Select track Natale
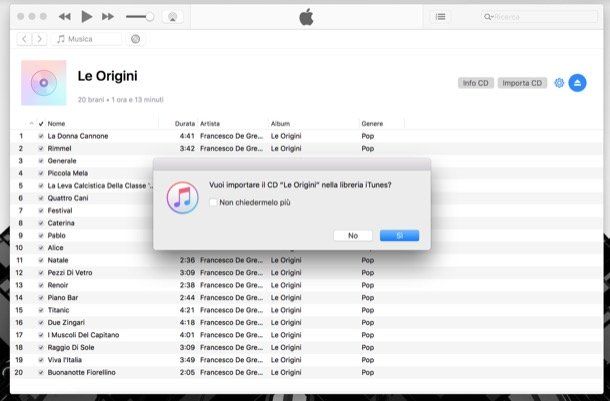The image size is (610, 401). tap(58, 260)
